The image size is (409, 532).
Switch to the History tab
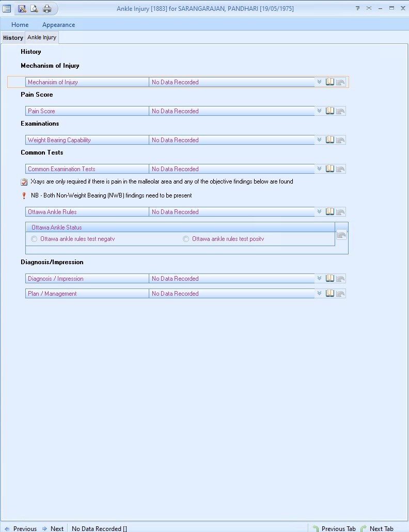pyautogui.click(x=13, y=38)
